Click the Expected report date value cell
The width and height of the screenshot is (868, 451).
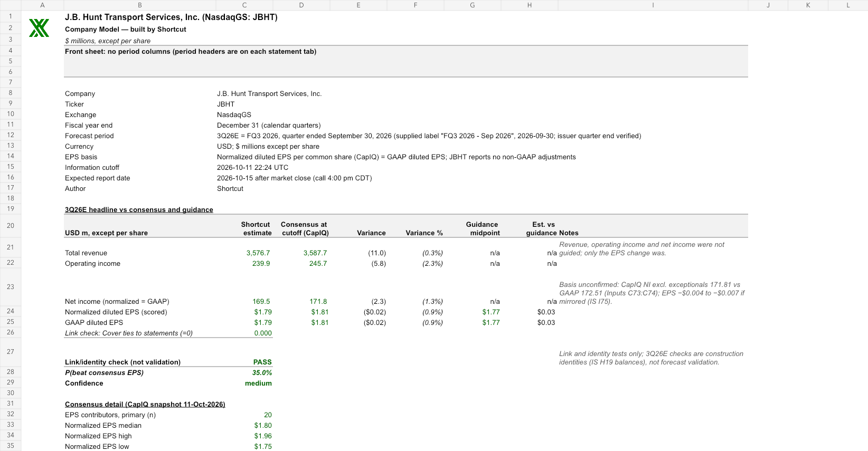click(x=295, y=178)
